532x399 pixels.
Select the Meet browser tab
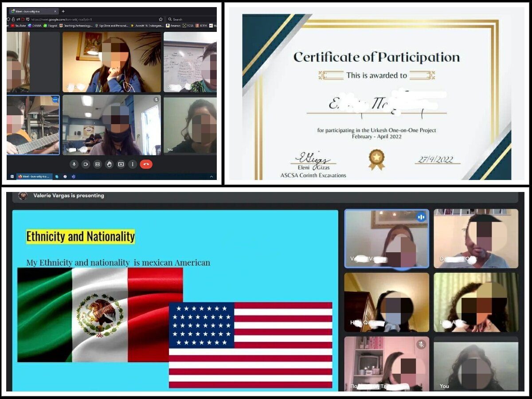pyautogui.click(x=33, y=11)
